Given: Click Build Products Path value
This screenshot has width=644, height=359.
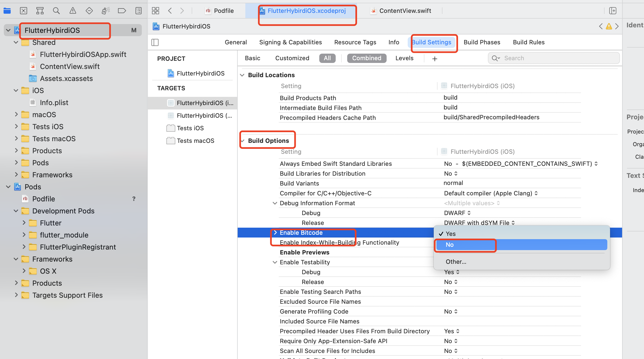Looking at the screenshot, I should tap(450, 98).
